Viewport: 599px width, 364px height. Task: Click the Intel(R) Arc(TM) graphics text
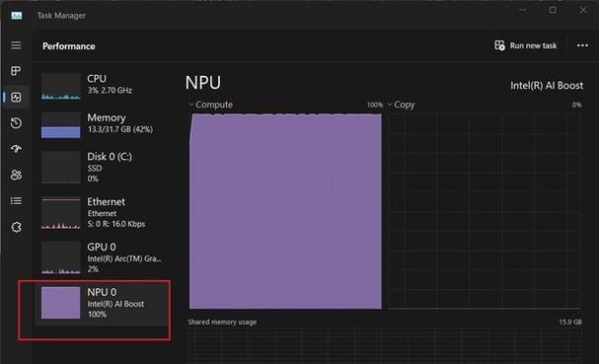124,258
